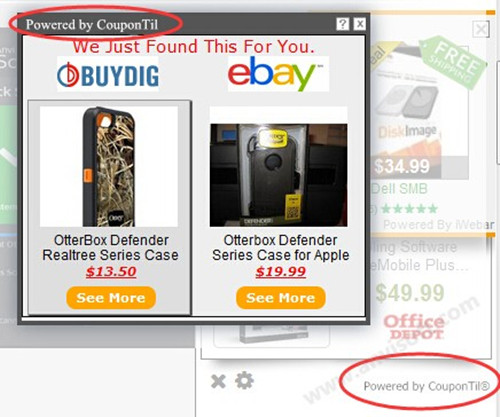Click the $19.99 price link
This screenshot has width=500, height=417.
point(281,271)
